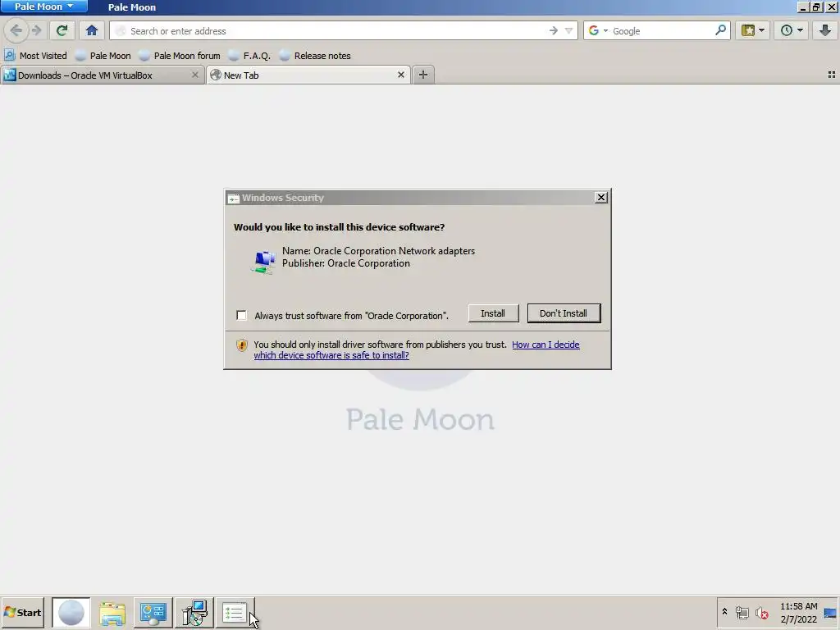The image size is (840, 630).
Task: Open the Pale Moon bookmark
Action: 103,56
